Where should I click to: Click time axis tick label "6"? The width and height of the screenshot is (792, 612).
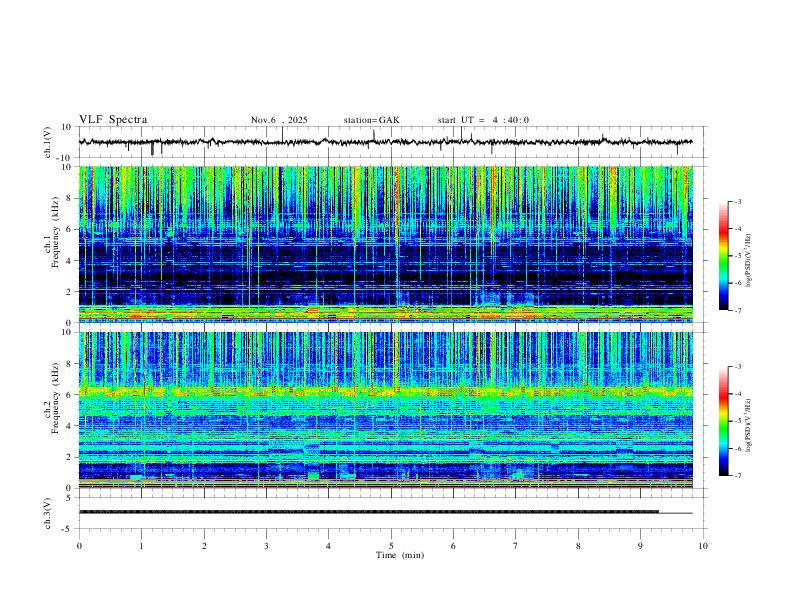pos(453,546)
